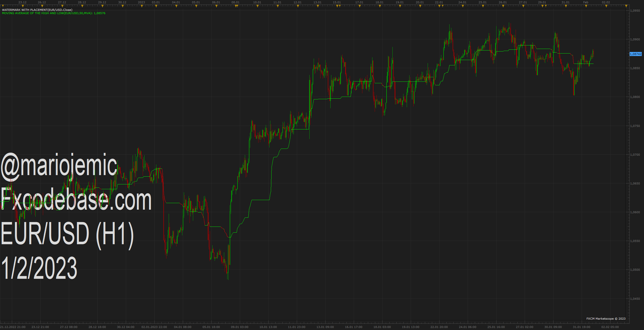Screen dimensions: 644x330
Task: Click the 18.01 03:00 bottom axis label
Action: point(382,327)
